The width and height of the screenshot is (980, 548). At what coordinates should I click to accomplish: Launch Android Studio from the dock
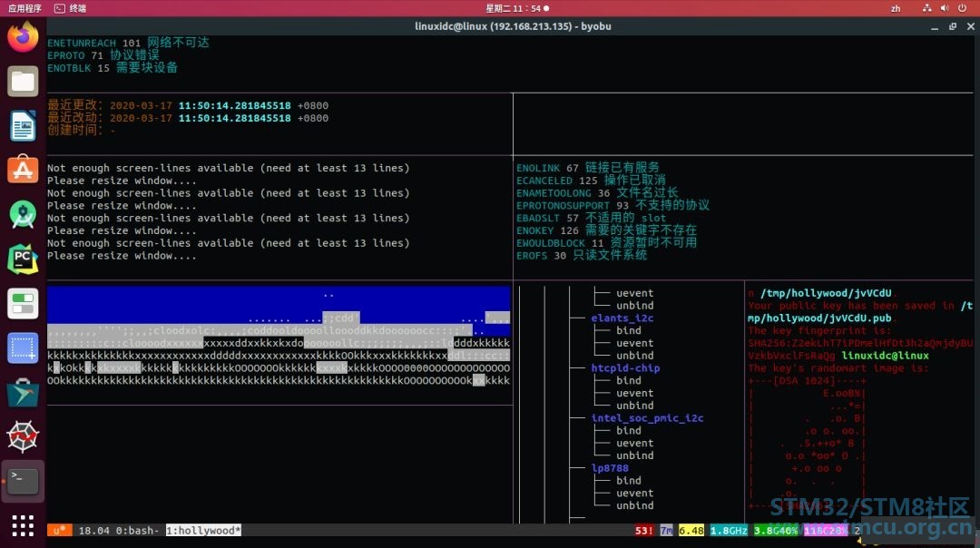tap(23, 214)
